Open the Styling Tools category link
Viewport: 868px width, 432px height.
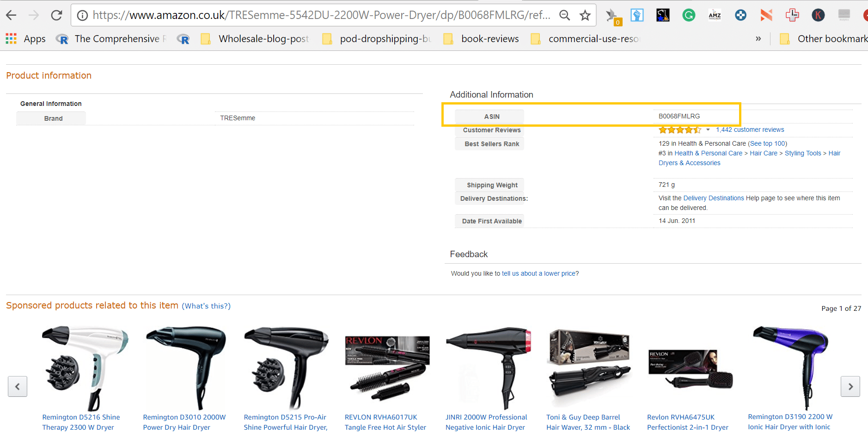(803, 154)
